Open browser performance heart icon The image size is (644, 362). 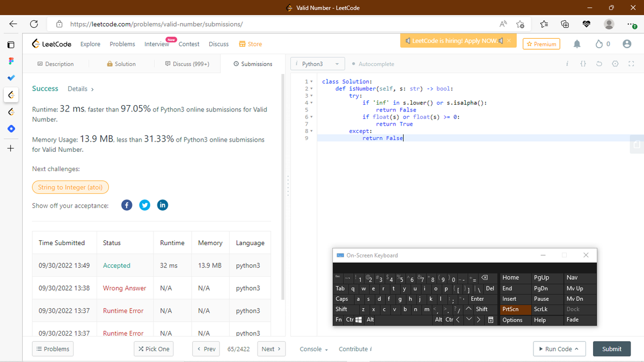point(587,24)
